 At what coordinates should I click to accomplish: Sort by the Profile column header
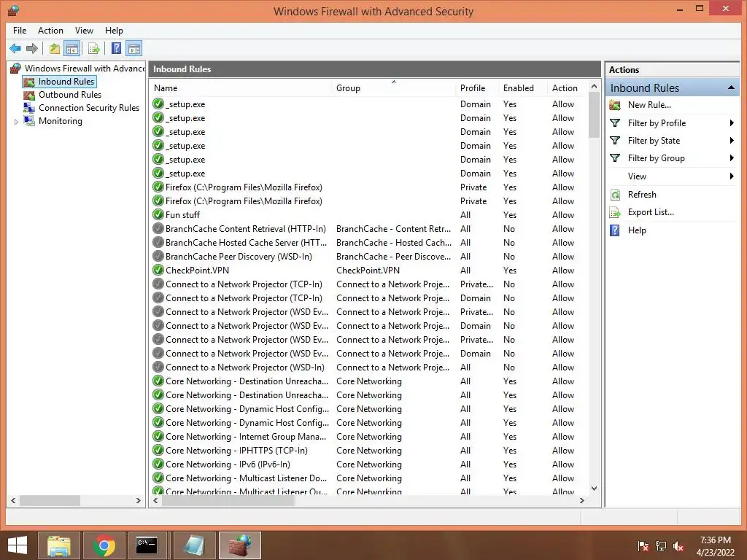pos(477,88)
